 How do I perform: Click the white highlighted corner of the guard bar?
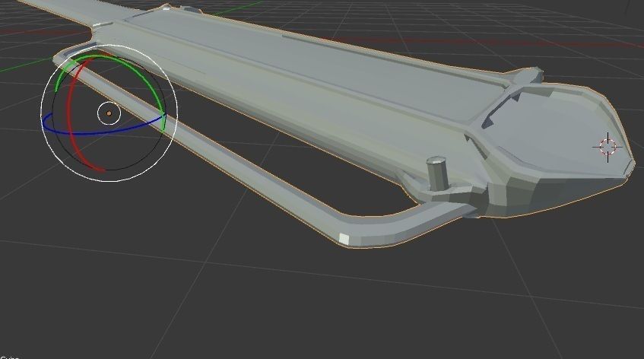click(344, 239)
